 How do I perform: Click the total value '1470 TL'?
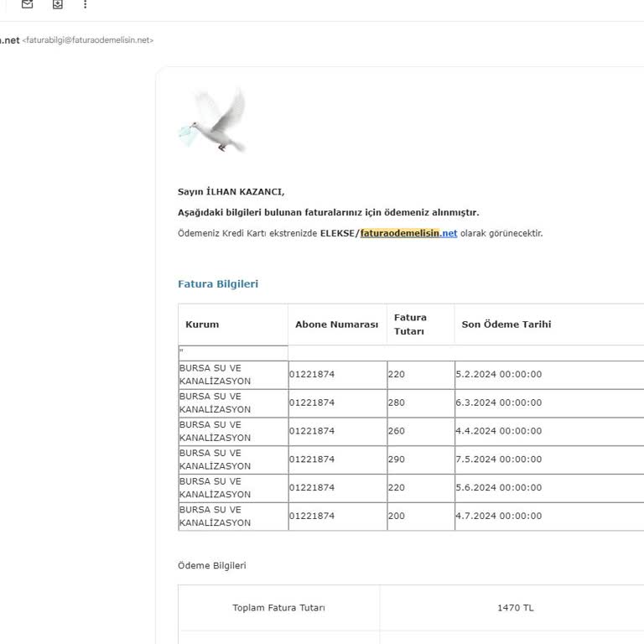coord(516,608)
